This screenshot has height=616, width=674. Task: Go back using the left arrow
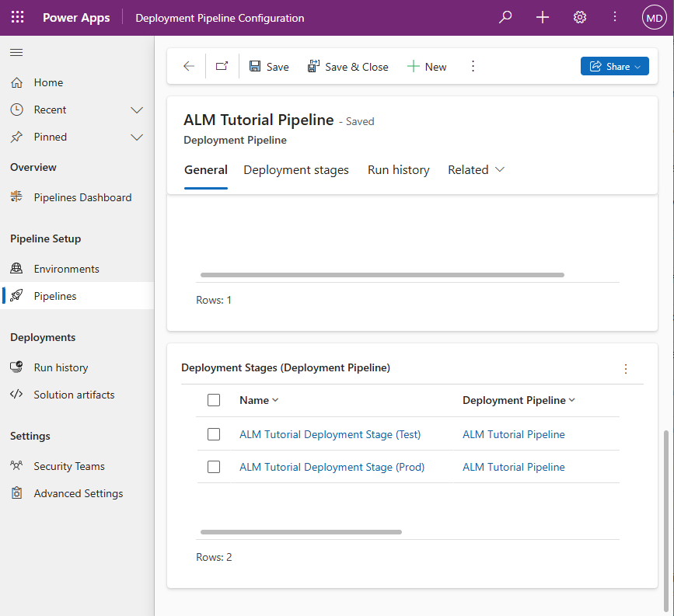point(189,66)
